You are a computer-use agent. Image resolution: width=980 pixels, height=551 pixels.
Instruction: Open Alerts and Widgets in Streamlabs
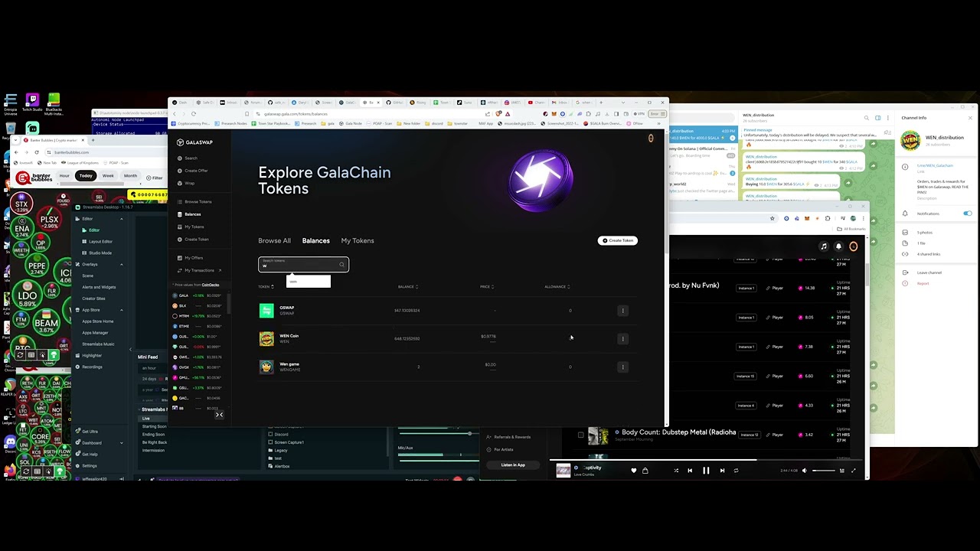(x=99, y=287)
